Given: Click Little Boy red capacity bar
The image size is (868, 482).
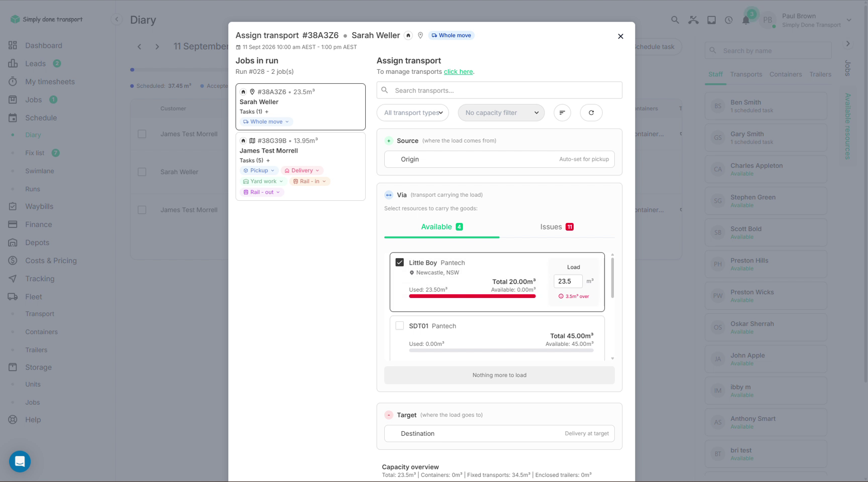Looking at the screenshot, I should [472, 296].
